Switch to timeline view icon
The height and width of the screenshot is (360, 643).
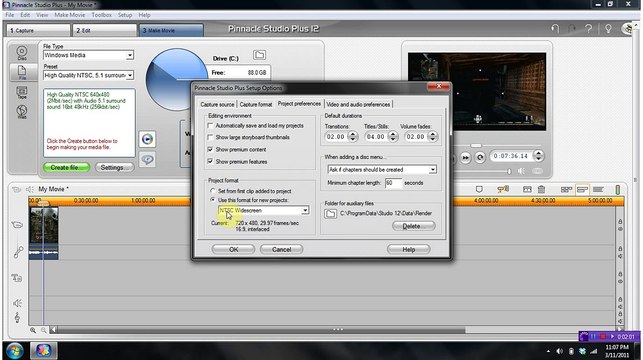tap(582, 189)
